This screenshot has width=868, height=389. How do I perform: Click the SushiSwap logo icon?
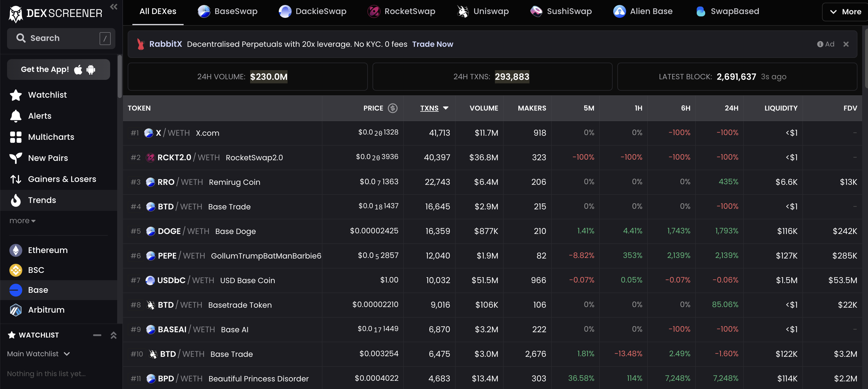click(536, 11)
